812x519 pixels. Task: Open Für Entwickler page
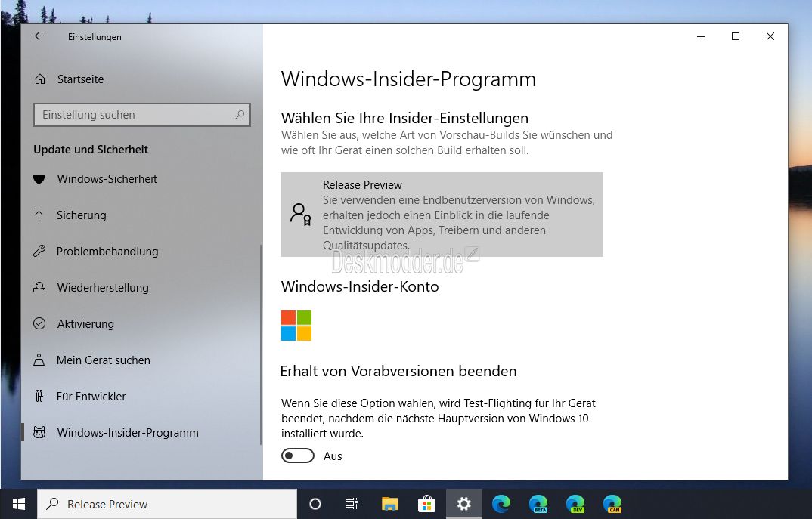(x=141, y=396)
